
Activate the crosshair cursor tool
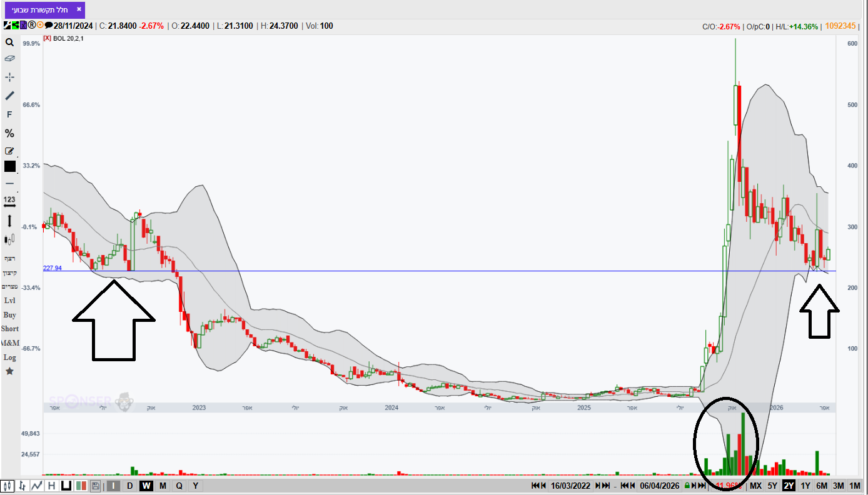(9, 77)
